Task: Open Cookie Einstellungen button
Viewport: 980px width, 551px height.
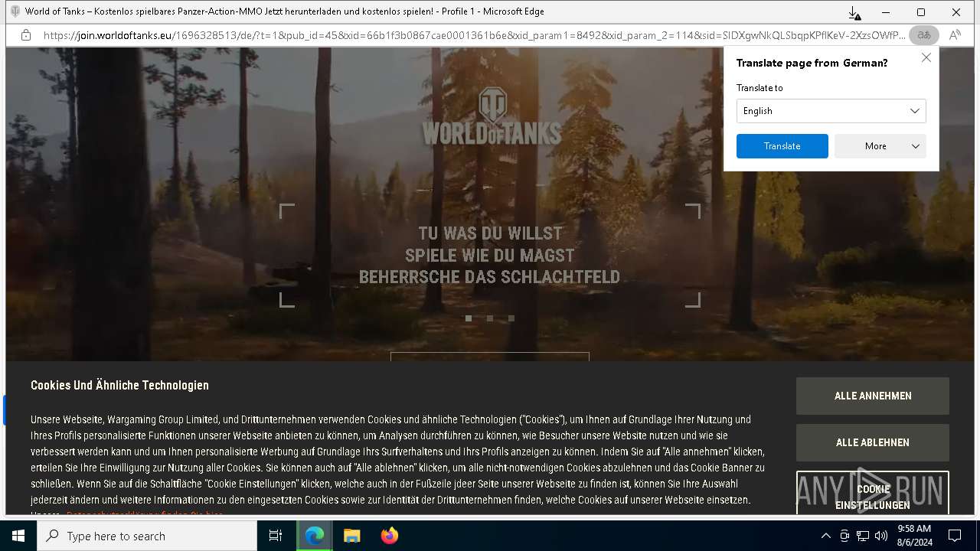Action: coord(873,494)
